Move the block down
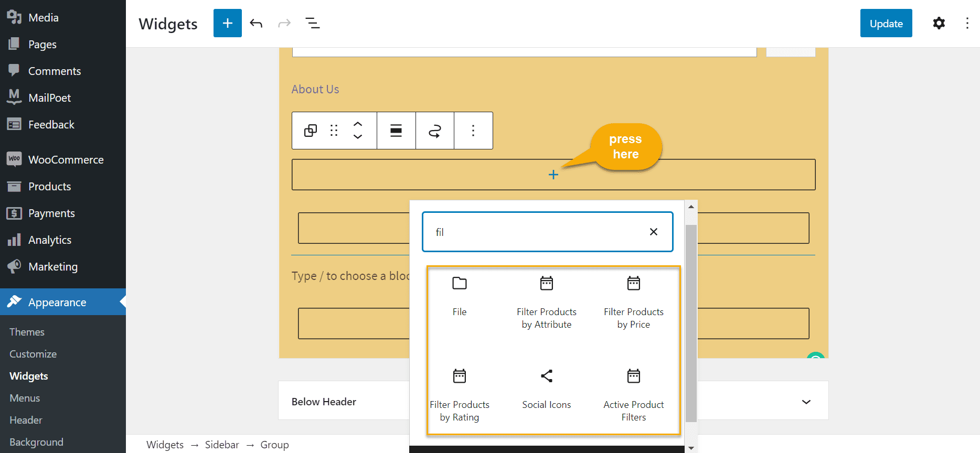 358,137
